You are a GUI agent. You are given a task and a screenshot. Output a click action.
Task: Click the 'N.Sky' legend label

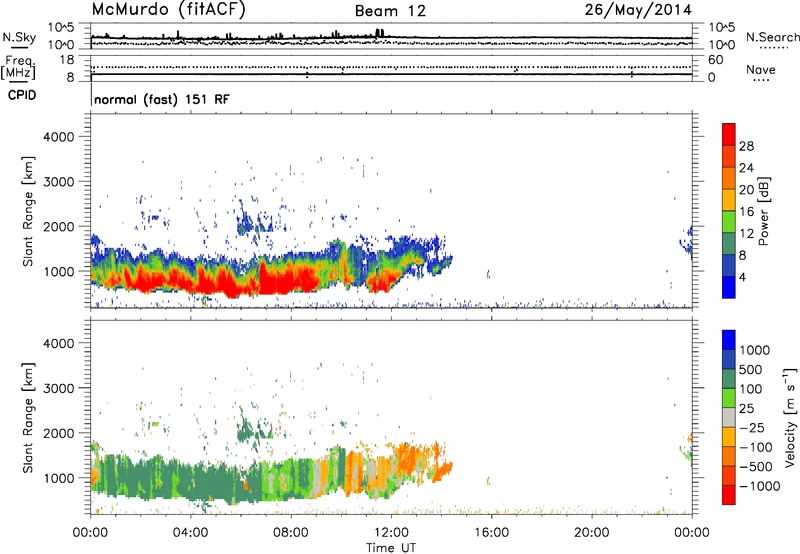(19, 37)
